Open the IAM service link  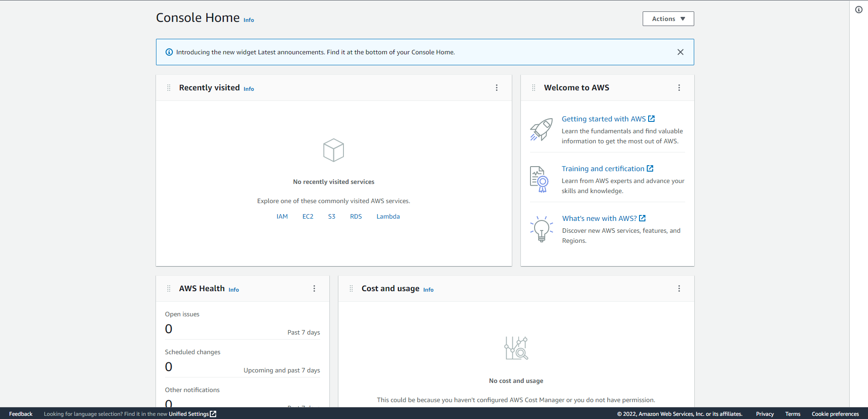[x=282, y=216]
